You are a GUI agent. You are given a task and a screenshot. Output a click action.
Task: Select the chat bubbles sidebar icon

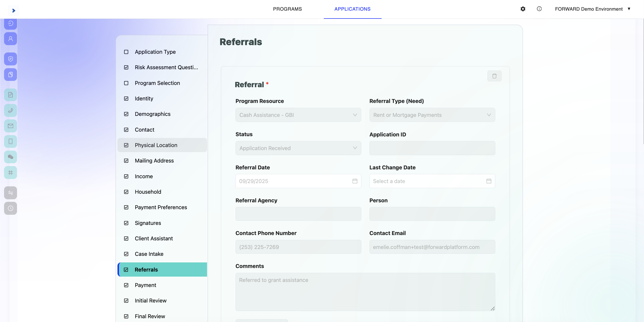tap(10, 157)
